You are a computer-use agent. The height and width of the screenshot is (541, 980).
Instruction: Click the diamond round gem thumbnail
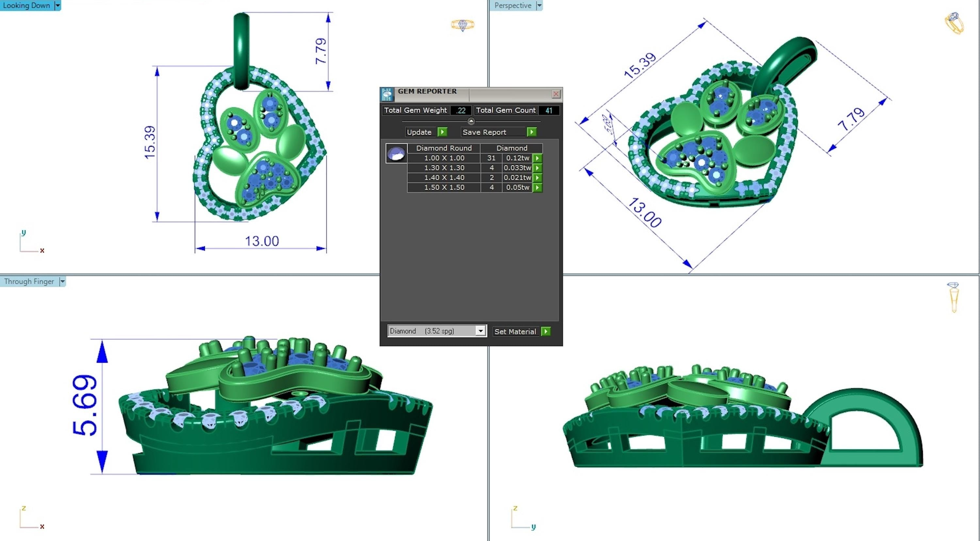pyautogui.click(x=396, y=153)
